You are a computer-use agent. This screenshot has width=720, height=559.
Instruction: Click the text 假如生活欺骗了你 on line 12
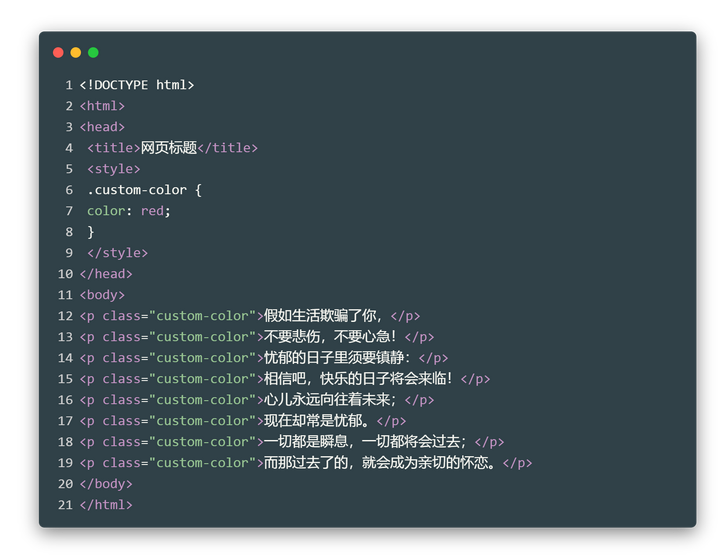[320, 316]
